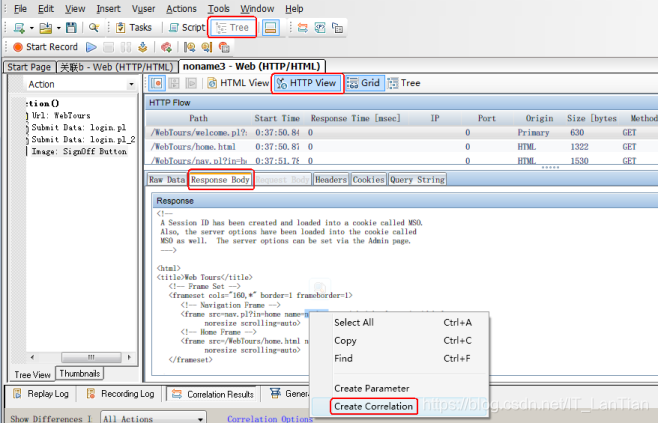This screenshot has width=658, height=423.
Task: Open the Correlation Results tab
Action: (x=213, y=394)
